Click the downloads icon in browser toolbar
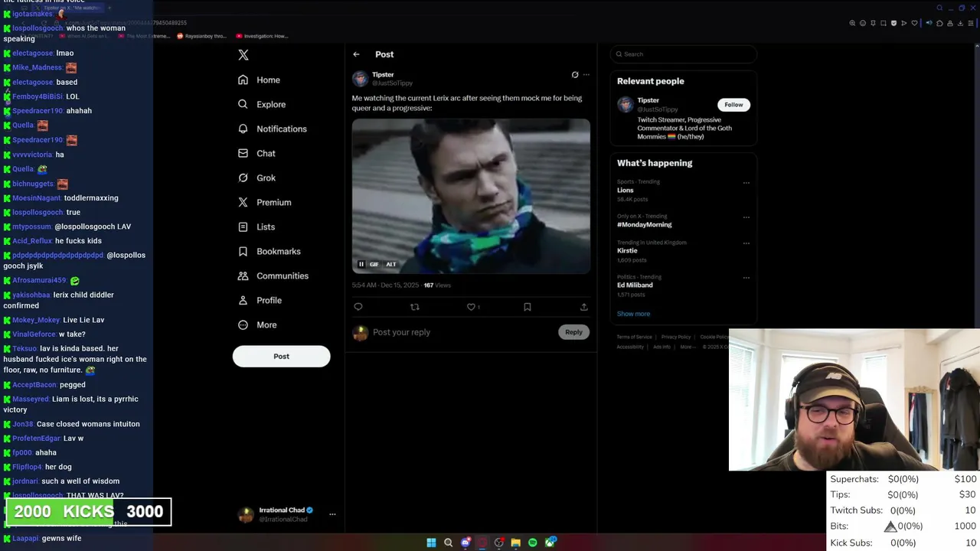This screenshot has width=980, height=551. coord(961,23)
